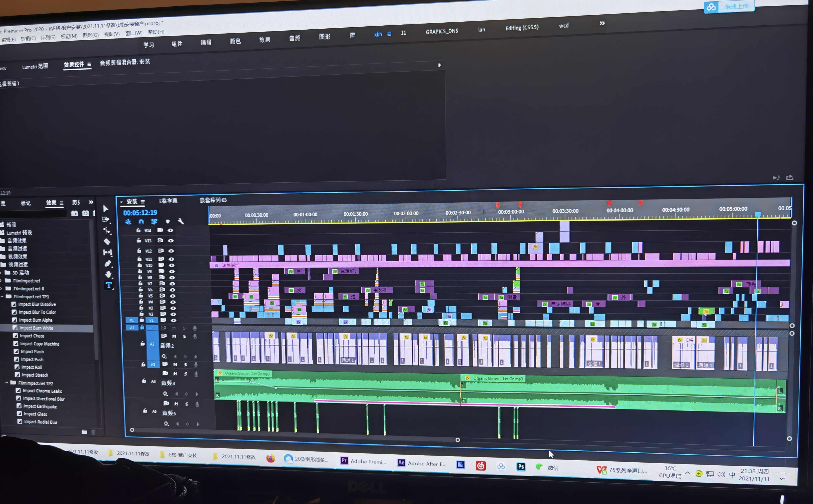Collapse FilmImpact.net TP1 effects folder
This screenshot has height=504, width=813.
tap(2, 296)
